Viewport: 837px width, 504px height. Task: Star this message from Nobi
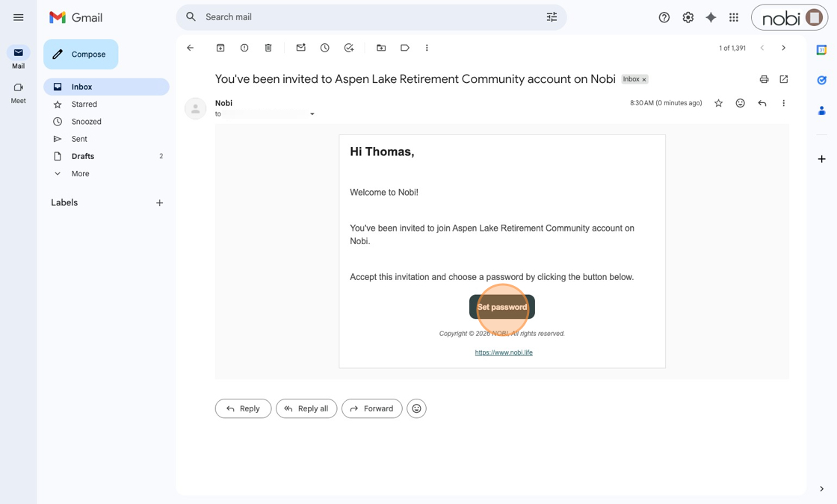(718, 103)
